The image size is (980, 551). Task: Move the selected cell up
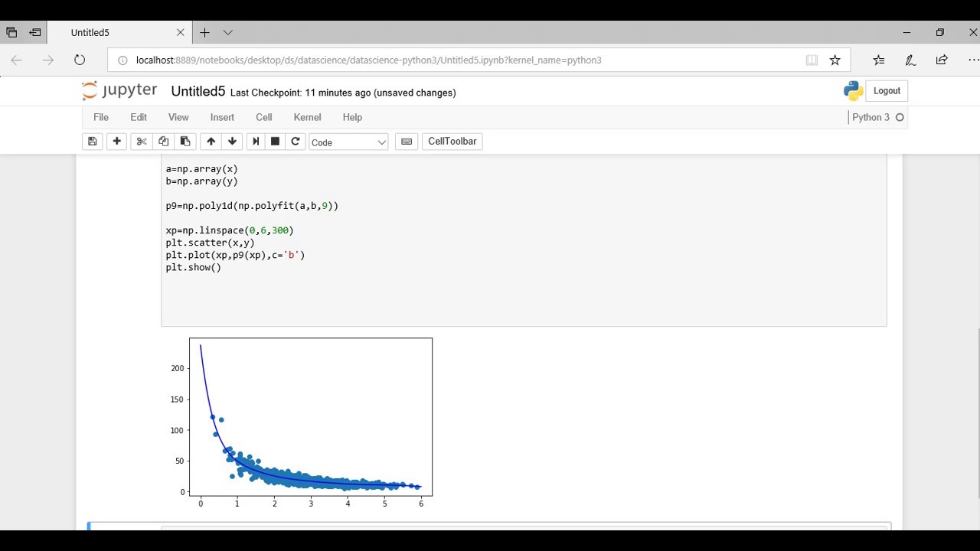tap(211, 142)
